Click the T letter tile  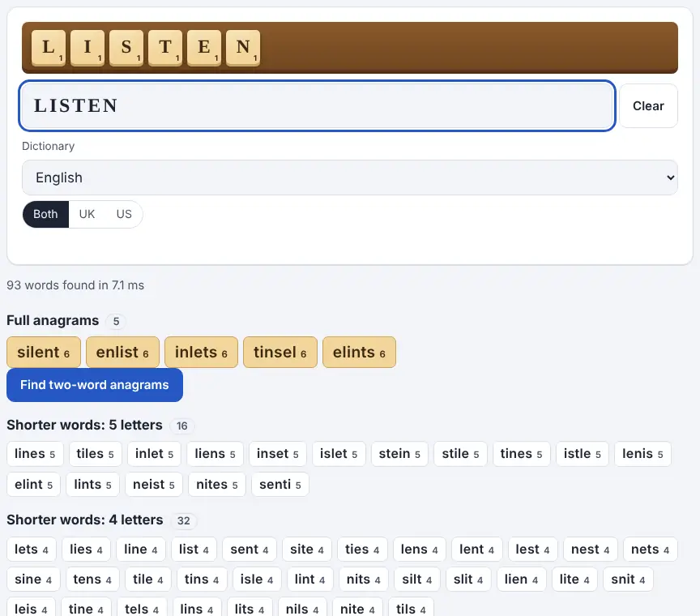(x=165, y=47)
